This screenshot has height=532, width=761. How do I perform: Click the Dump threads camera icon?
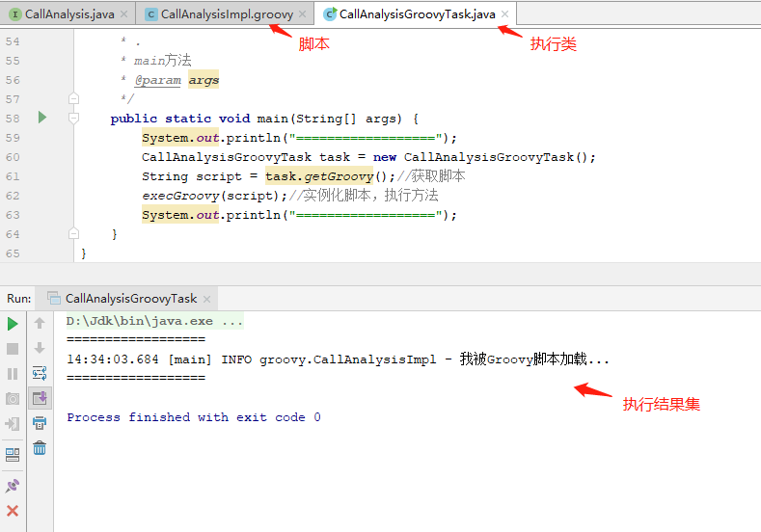[13, 399]
